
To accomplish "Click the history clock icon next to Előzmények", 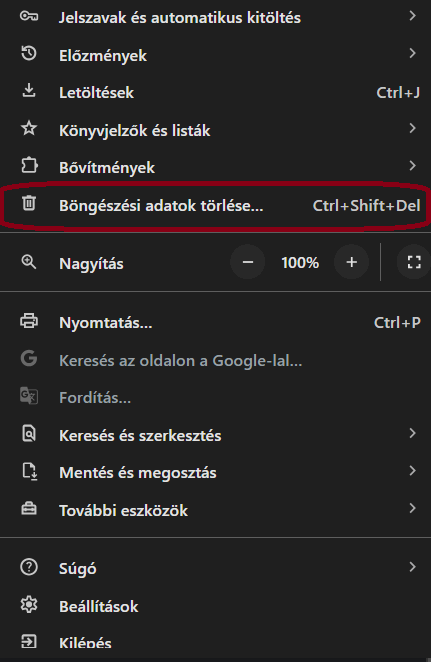I will 29,54.
